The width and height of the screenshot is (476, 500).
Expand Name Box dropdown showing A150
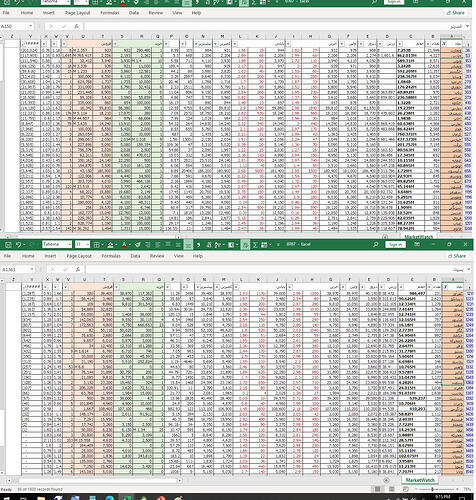click(x=30, y=26)
